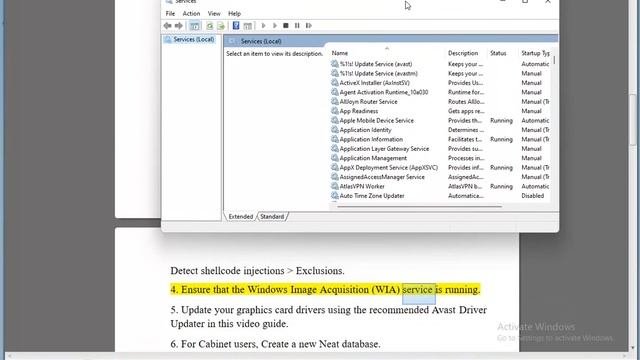Viewport: 640px width, 360px height.
Task: Select Application Layer Gateway Service name
Action: [384, 148]
